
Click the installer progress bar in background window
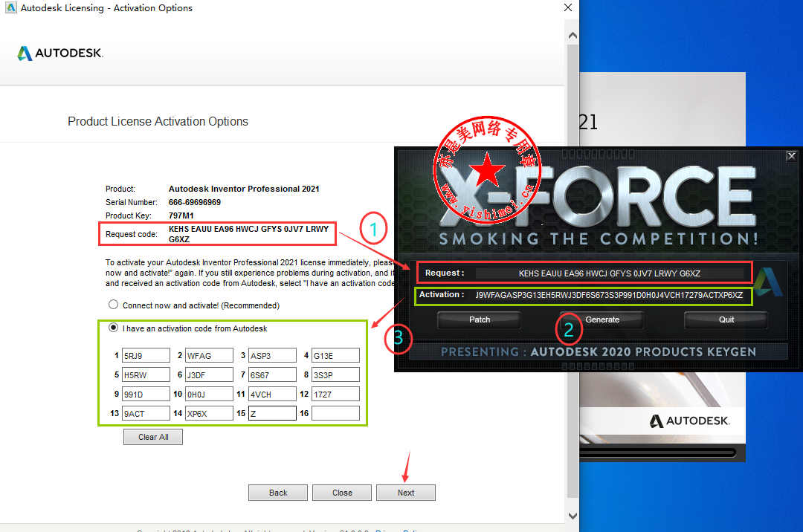tap(658, 452)
